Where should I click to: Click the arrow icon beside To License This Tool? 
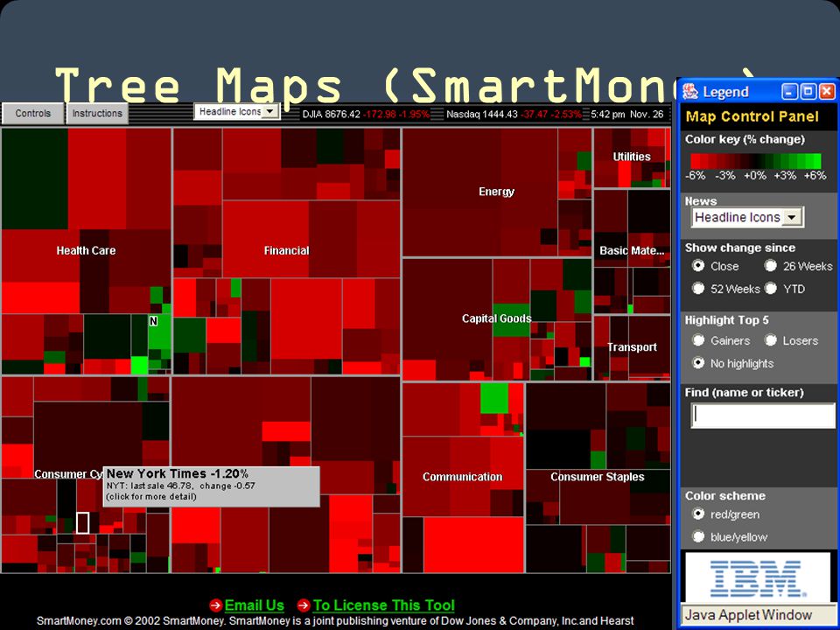tap(304, 605)
